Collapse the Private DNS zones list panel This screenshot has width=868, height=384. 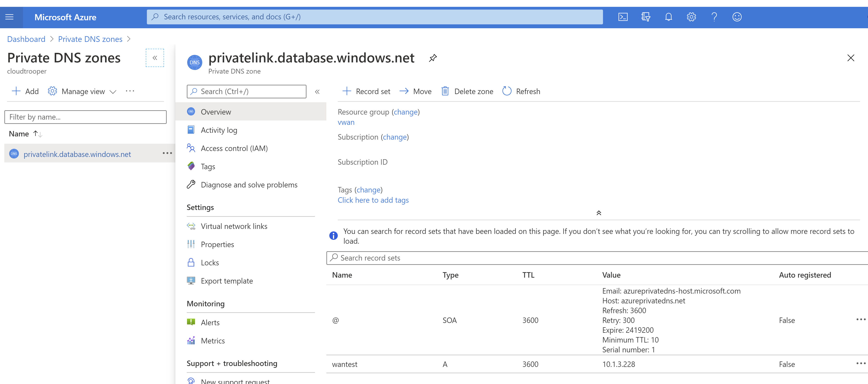click(155, 58)
